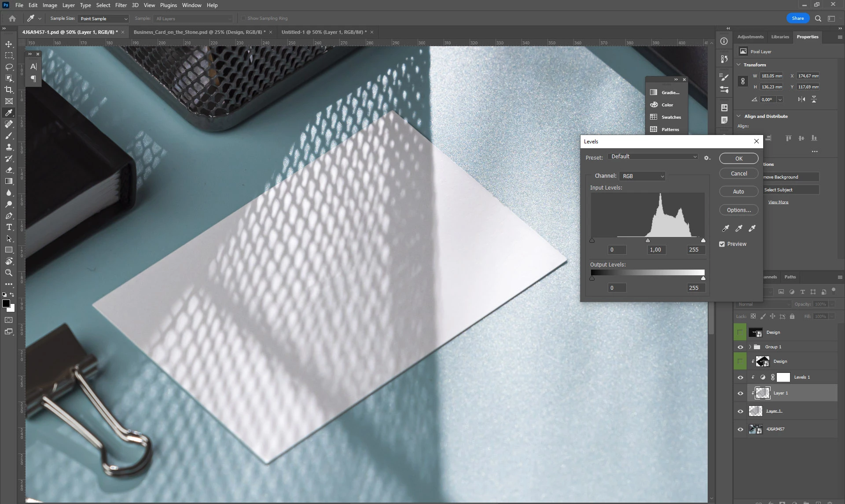Click the white point eyedropper in Levels
This screenshot has width=845, height=504.
pos(752,228)
